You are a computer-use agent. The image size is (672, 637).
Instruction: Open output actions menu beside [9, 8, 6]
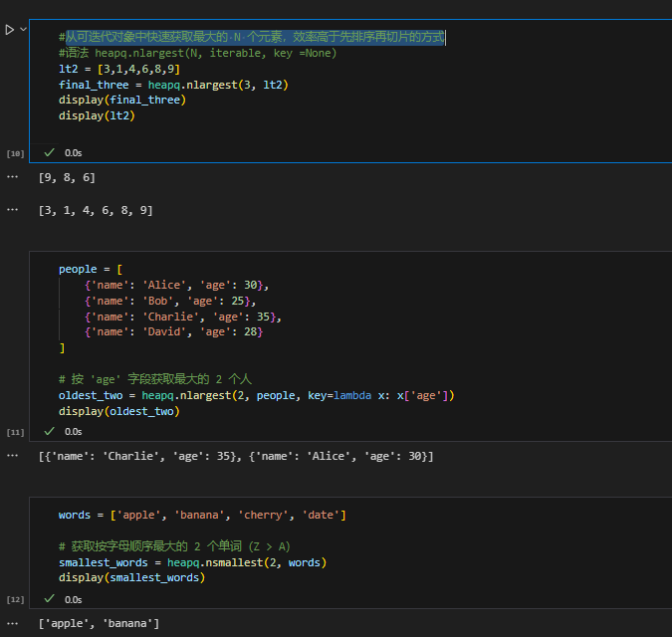[12, 176]
